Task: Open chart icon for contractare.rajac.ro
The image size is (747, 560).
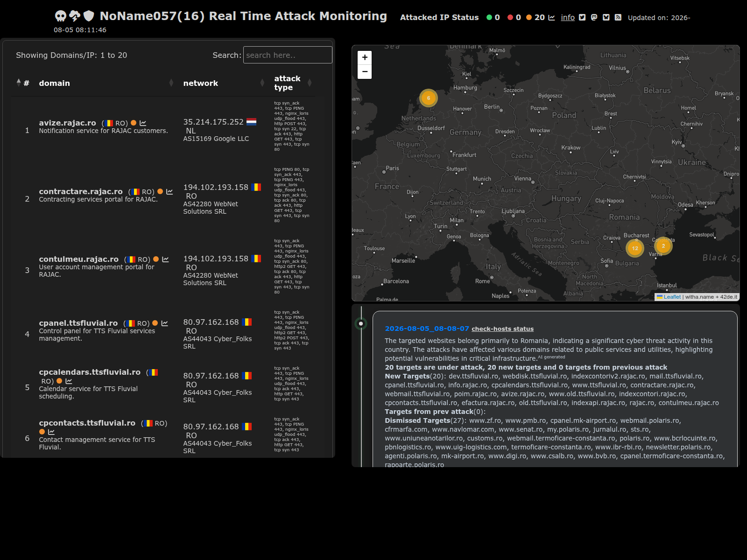Action: (169, 192)
